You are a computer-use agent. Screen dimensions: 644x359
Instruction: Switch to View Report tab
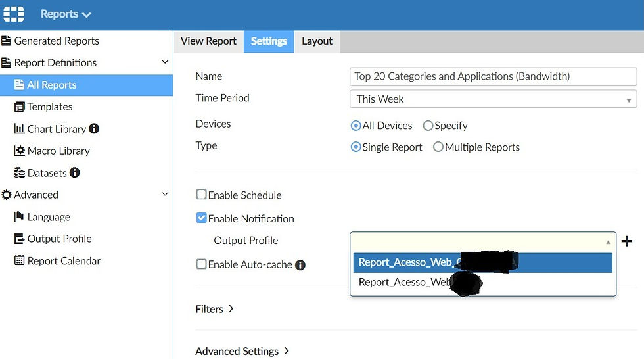[209, 41]
